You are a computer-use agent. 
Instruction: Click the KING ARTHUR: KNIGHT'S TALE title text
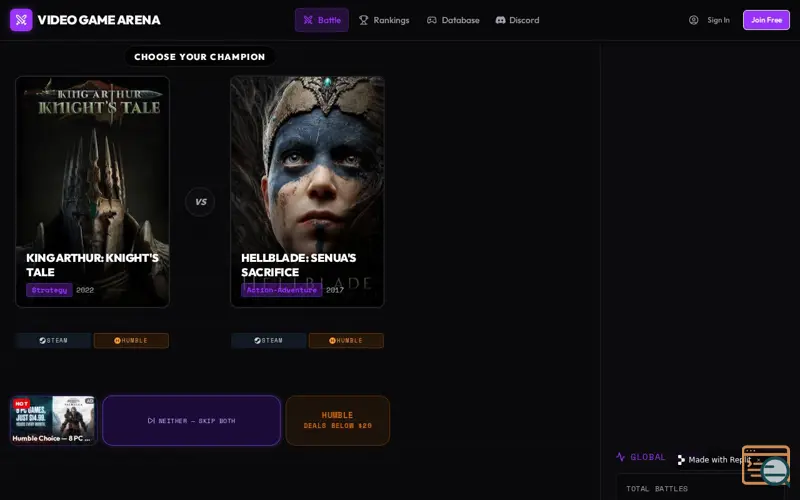click(92, 265)
